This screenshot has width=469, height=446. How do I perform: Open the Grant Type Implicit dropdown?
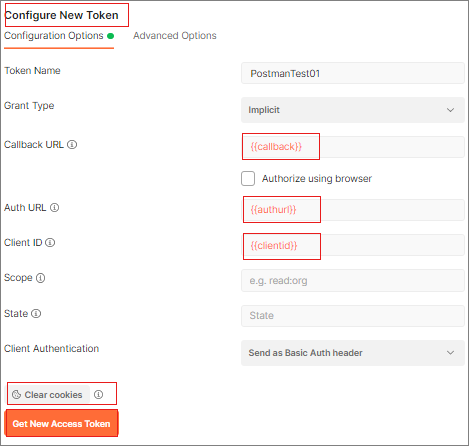[x=353, y=110]
